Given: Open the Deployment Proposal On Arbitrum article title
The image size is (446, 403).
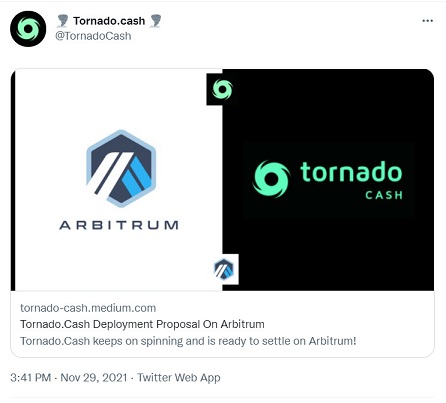Looking at the screenshot, I should pyautogui.click(x=142, y=324).
